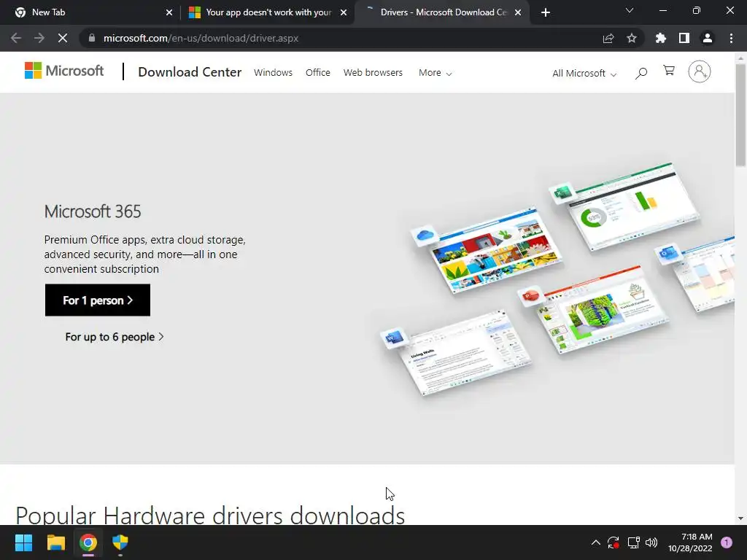Image resolution: width=747 pixels, height=560 pixels.
Task: Click the Chrome taskbar icon
Action: point(88,542)
